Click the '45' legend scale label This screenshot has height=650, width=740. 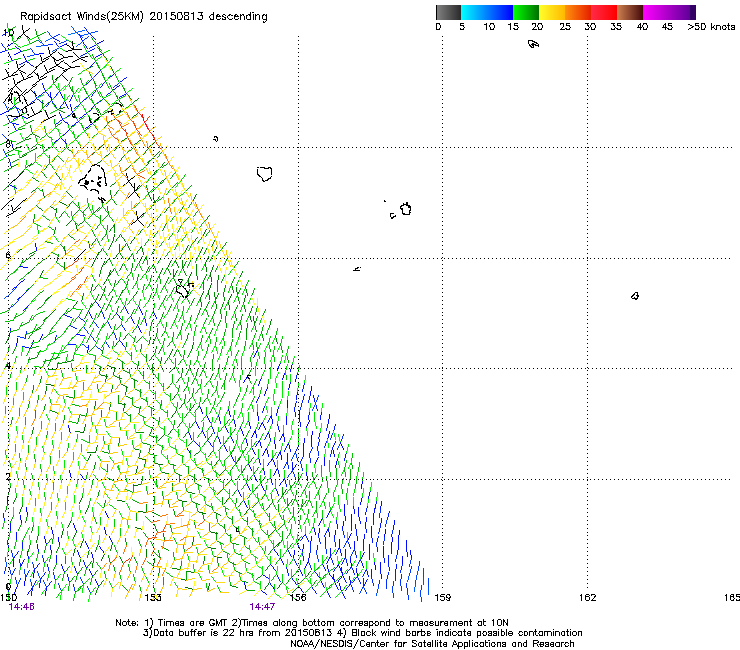(x=667, y=27)
